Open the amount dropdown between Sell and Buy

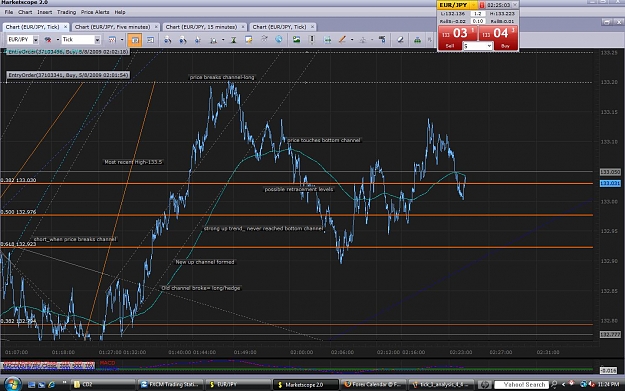click(x=489, y=46)
